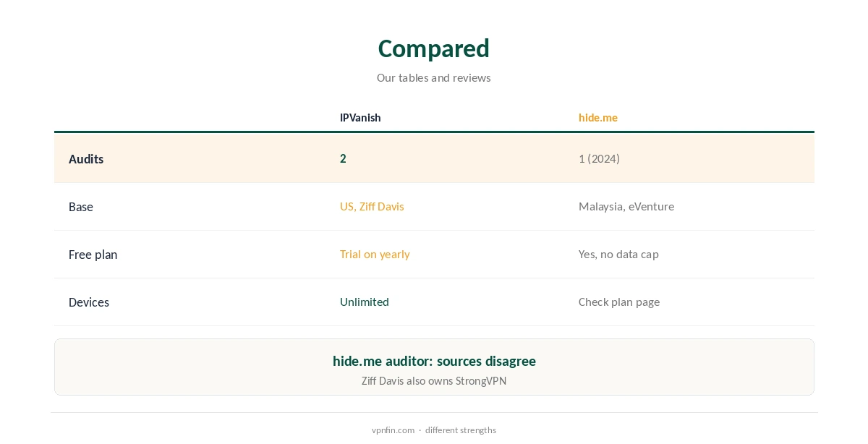868x444 pixels.
Task: Click the 'different strengths' footer text
Action: tap(461, 430)
